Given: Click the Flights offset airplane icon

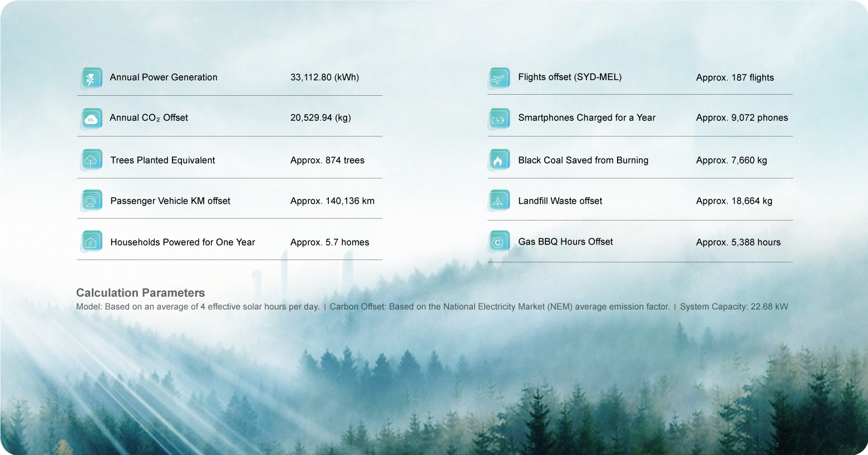Looking at the screenshot, I should pos(499,78).
